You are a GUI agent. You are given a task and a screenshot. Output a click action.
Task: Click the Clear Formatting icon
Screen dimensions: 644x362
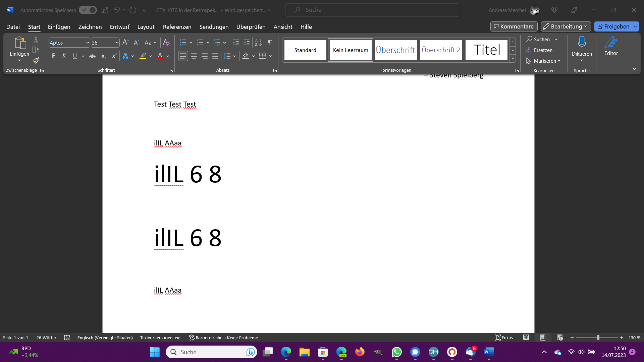pyautogui.click(x=166, y=43)
